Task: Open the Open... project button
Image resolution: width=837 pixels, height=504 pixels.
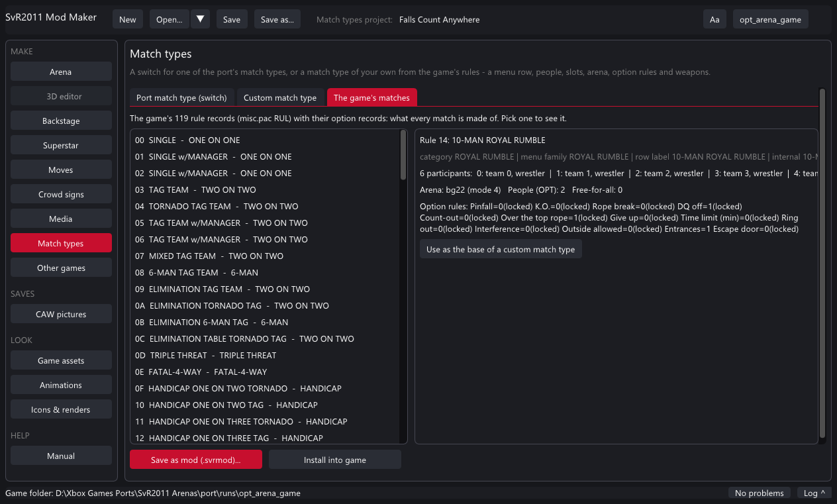Action: tap(170, 19)
